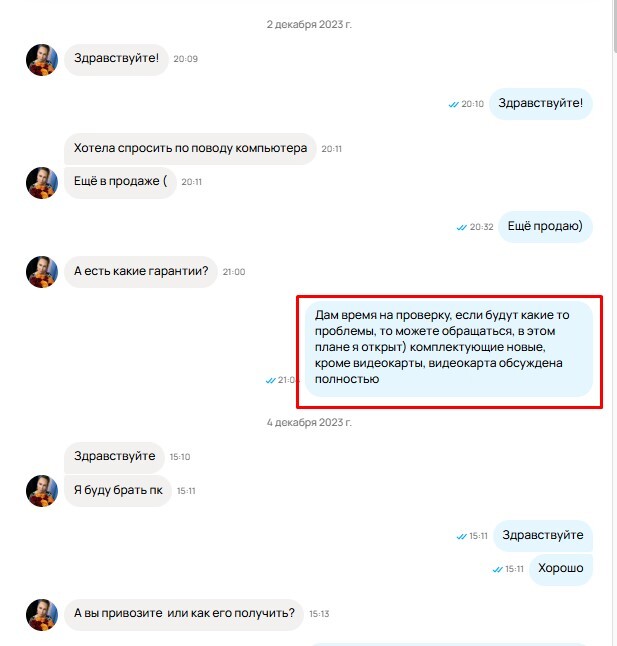Click the read checkmarks next to 20:32
The image size is (617, 646).
click(461, 227)
